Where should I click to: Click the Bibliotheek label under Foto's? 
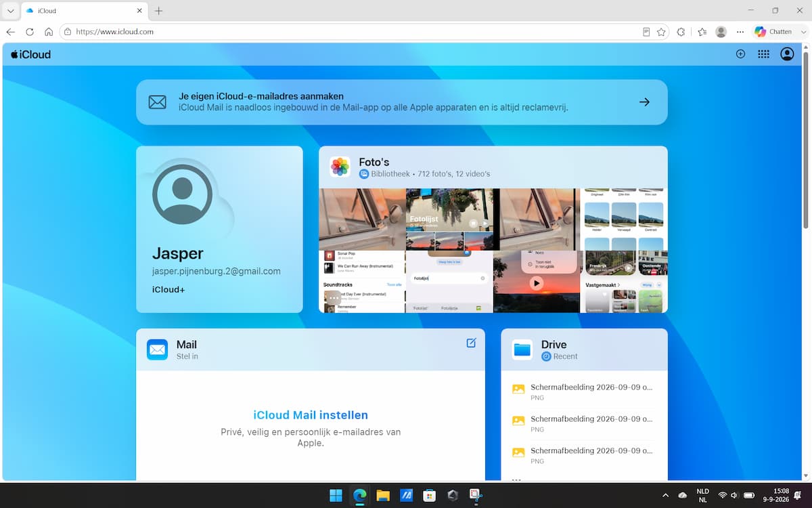[x=390, y=174]
